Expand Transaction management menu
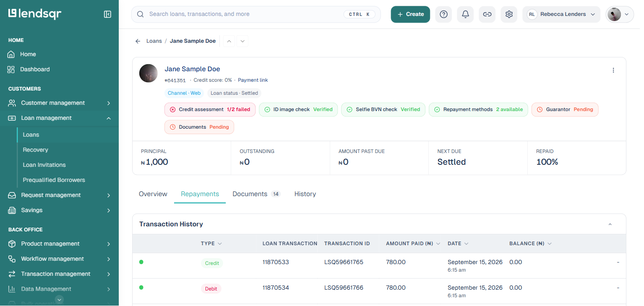The width and height of the screenshot is (644, 306). pyautogui.click(x=59, y=274)
